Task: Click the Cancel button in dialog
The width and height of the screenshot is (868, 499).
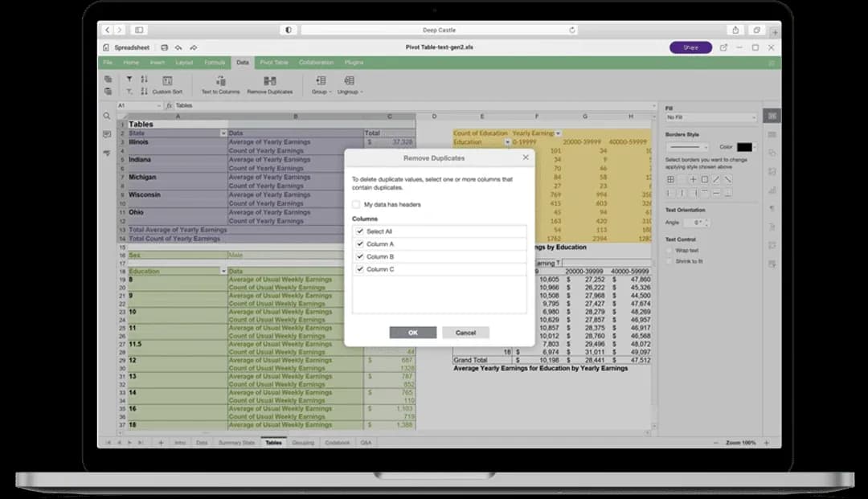Action: (465, 333)
